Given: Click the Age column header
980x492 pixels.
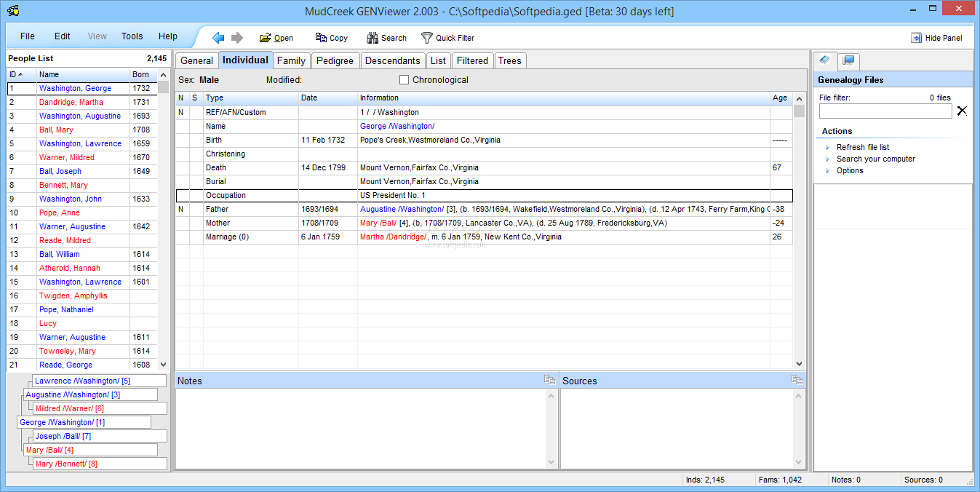Looking at the screenshot, I should click(x=781, y=98).
